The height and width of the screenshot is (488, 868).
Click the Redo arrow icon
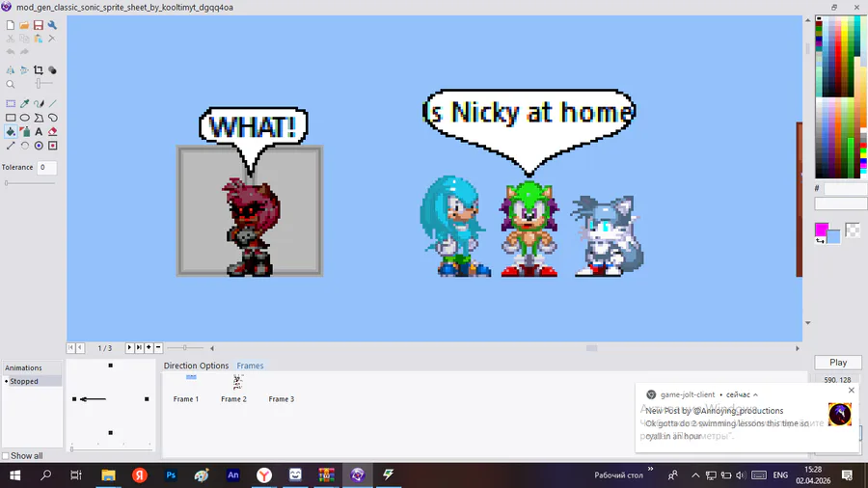[x=24, y=52]
